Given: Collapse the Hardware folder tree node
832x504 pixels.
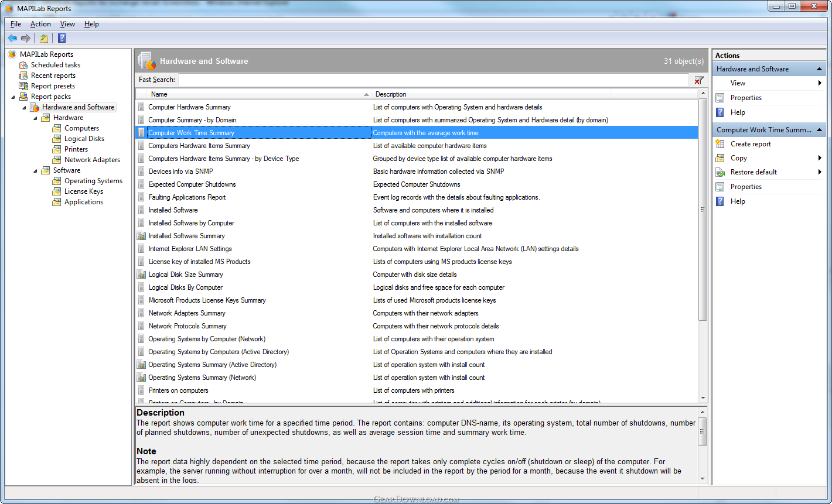Looking at the screenshot, I should pyautogui.click(x=36, y=118).
